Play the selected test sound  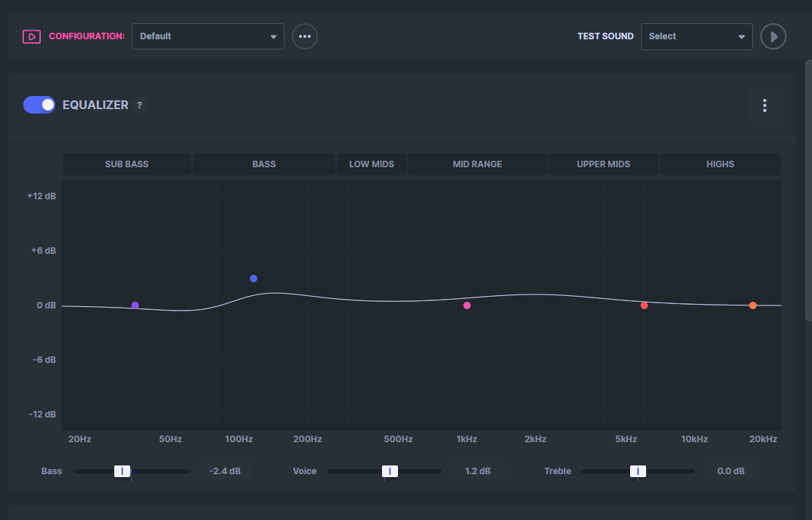[773, 37]
